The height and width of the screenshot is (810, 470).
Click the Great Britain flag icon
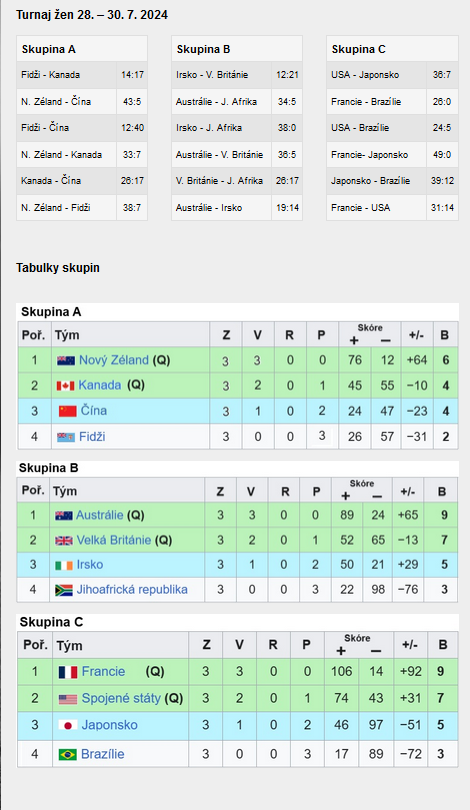point(64,541)
